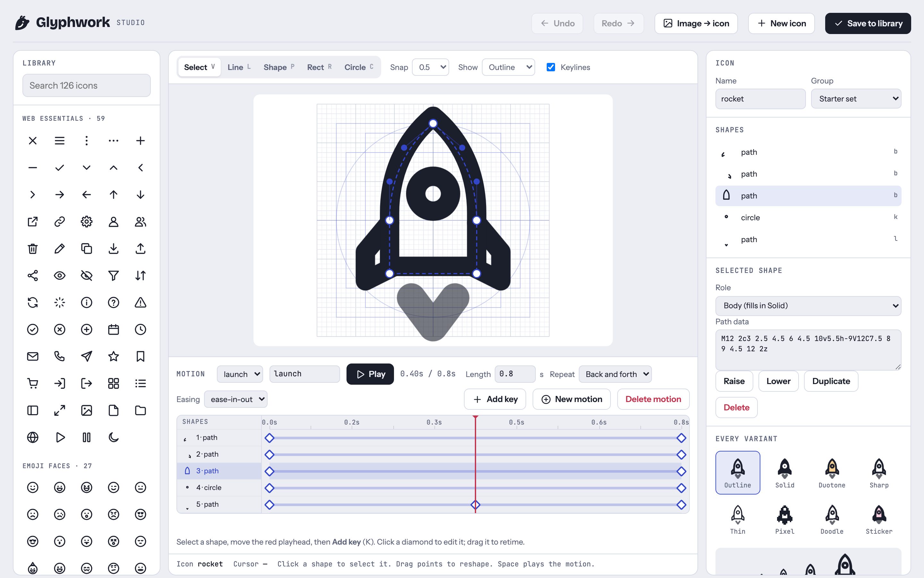Image resolution: width=924 pixels, height=578 pixels.
Task: Open the Snap value dropdown
Action: click(x=431, y=67)
